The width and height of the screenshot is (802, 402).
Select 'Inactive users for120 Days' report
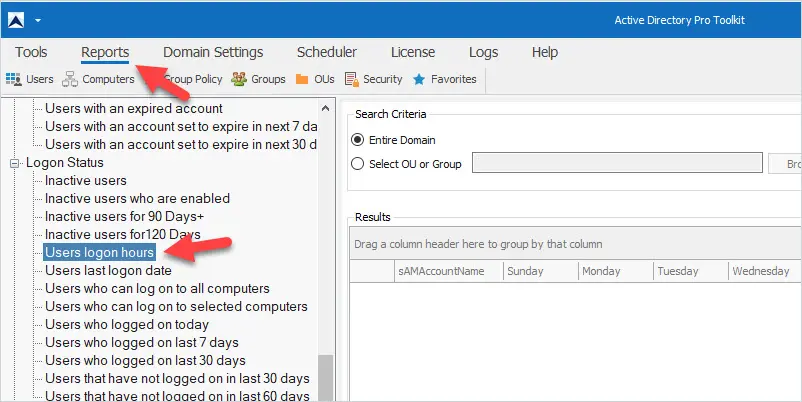click(x=123, y=234)
